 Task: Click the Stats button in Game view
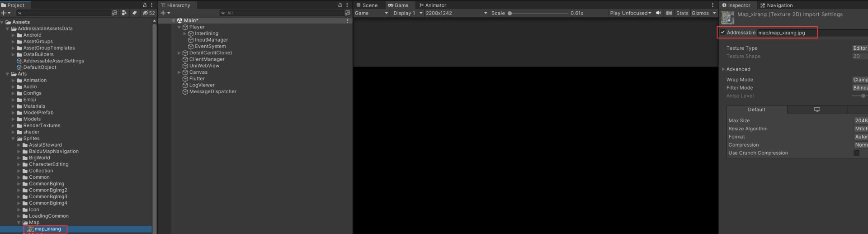pyautogui.click(x=682, y=13)
